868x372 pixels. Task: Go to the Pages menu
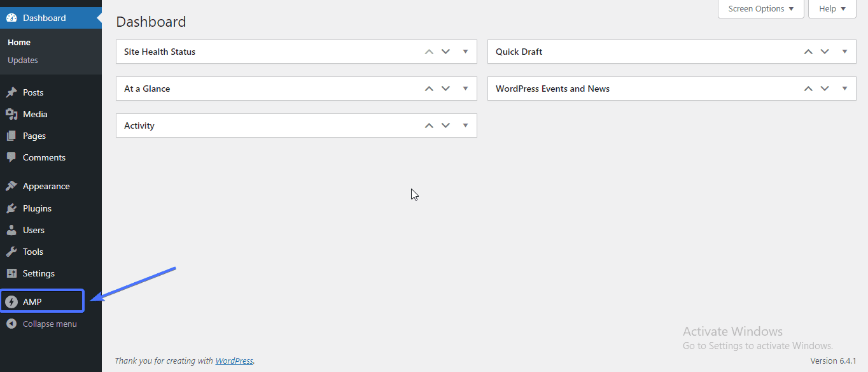click(51, 136)
